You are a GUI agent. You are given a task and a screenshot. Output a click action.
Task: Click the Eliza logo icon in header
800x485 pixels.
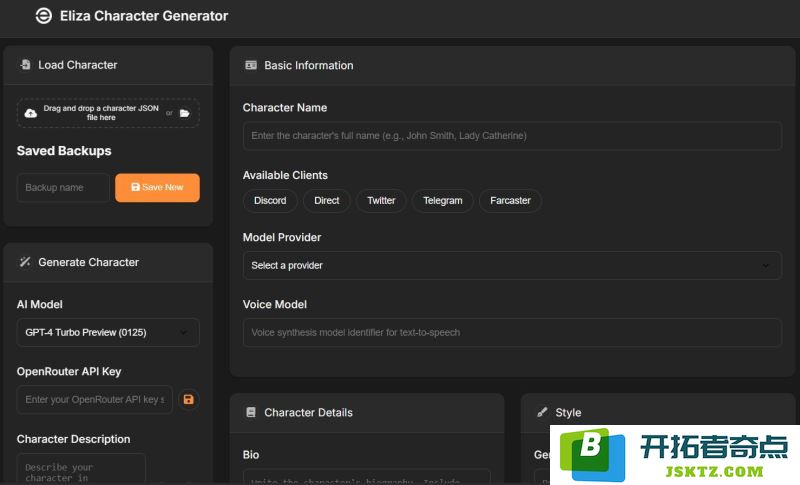coord(43,16)
